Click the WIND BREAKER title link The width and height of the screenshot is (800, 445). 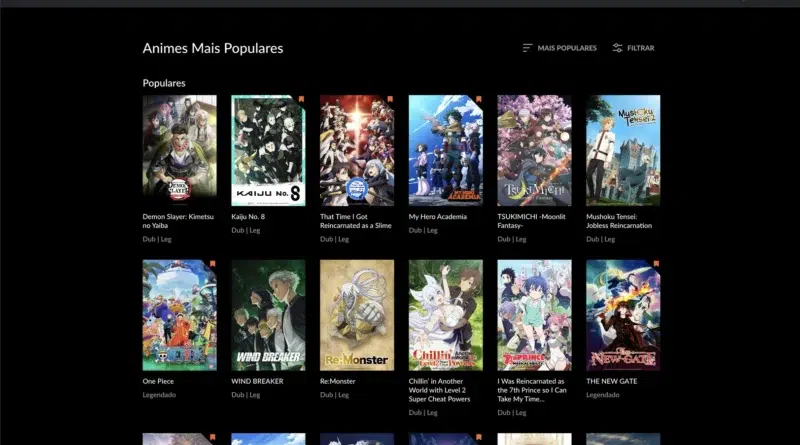click(257, 381)
